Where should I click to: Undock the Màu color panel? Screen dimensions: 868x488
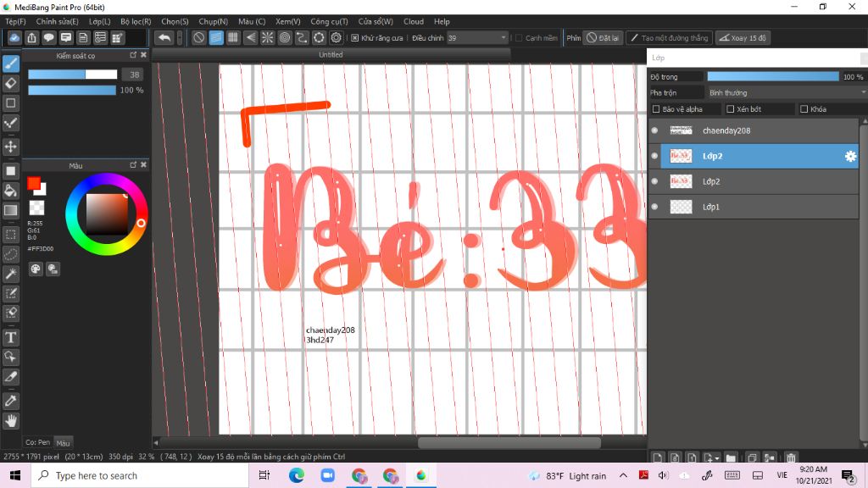[x=133, y=165]
